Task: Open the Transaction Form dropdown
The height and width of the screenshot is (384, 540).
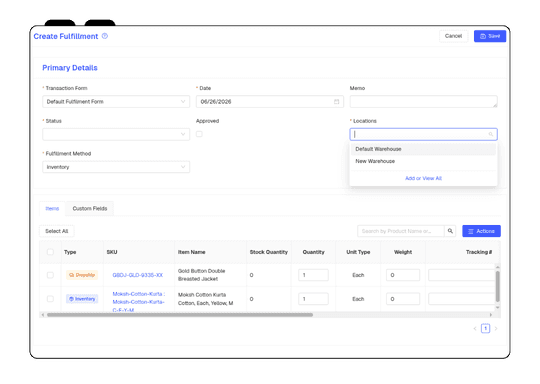Action: point(116,102)
